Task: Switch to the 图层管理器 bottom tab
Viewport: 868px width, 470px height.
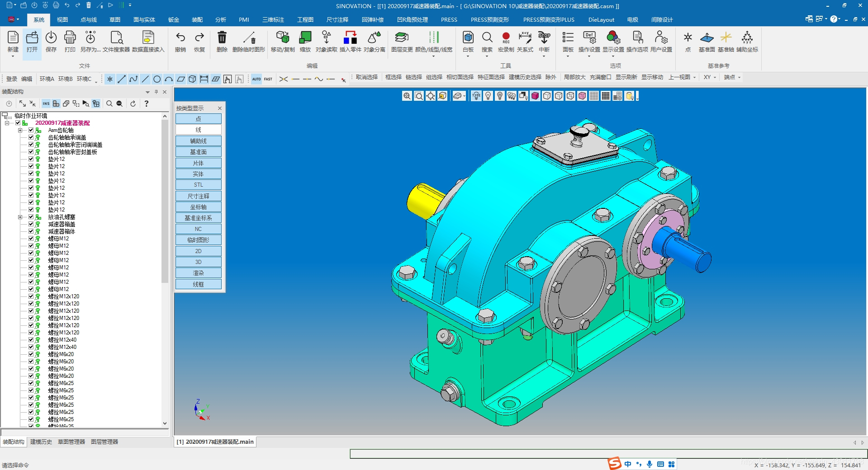Action: (x=104, y=442)
